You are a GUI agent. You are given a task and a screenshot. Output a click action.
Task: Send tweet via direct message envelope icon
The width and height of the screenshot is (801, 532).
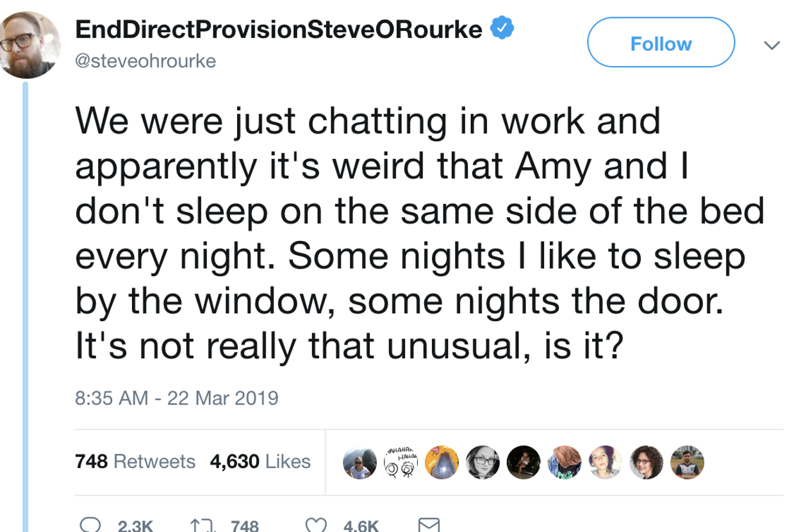click(x=427, y=526)
